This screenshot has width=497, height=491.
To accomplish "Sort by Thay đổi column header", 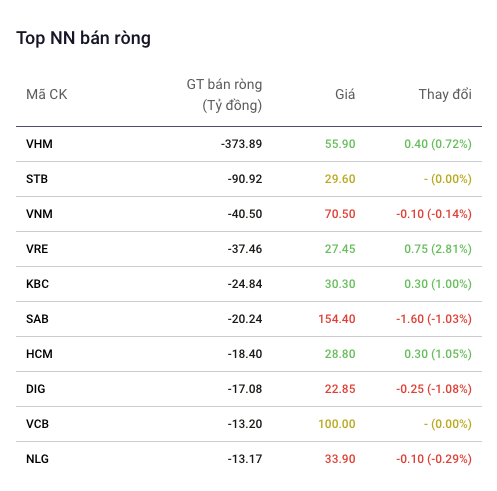I will pos(445,94).
